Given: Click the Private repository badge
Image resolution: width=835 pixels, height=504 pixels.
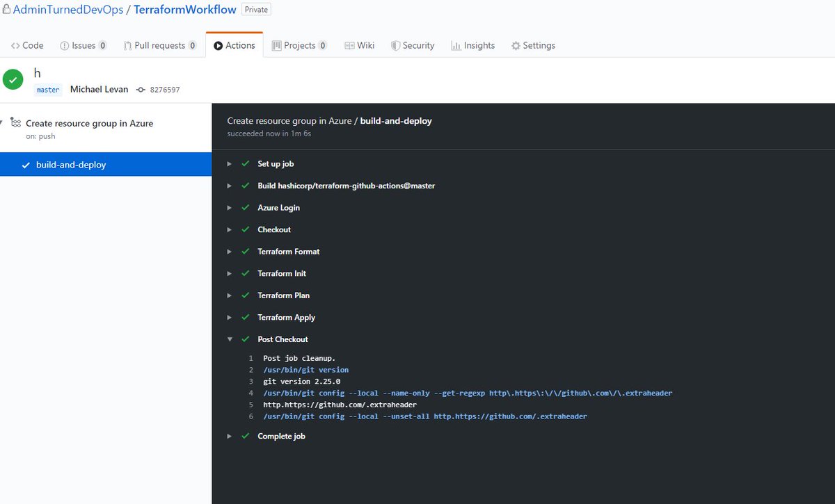Looking at the screenshot, I should (x=257, y=10).
